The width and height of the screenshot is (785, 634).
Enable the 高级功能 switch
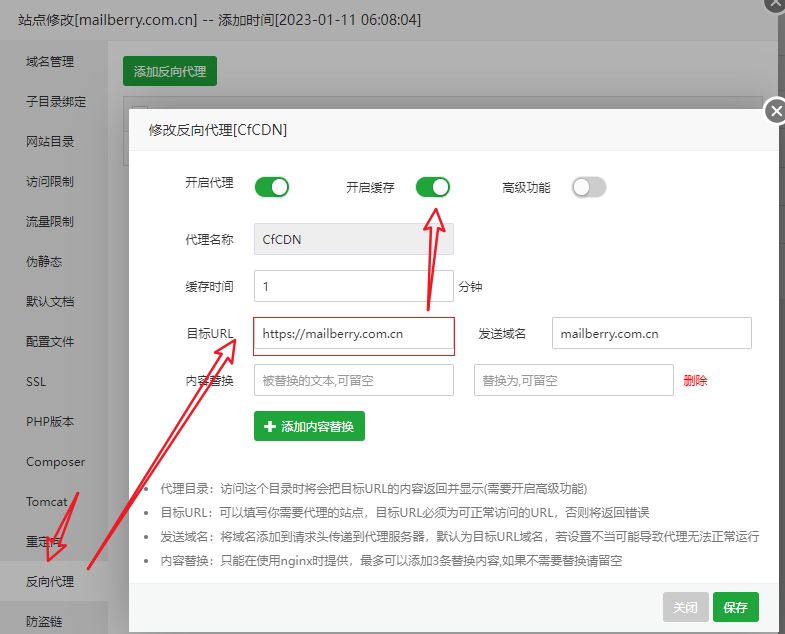pyautogui.click(x=589, y=187)
